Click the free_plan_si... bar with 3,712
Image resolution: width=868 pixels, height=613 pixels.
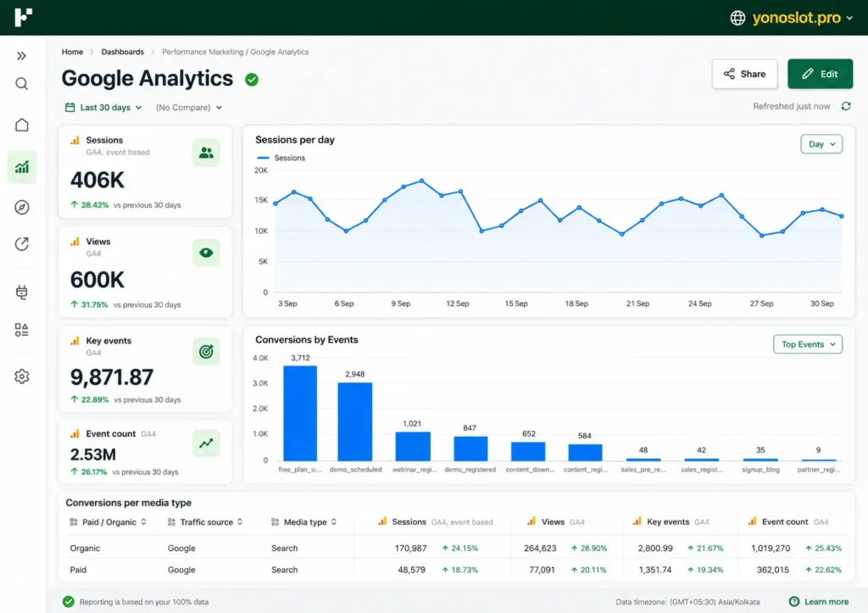coord(300,413)
